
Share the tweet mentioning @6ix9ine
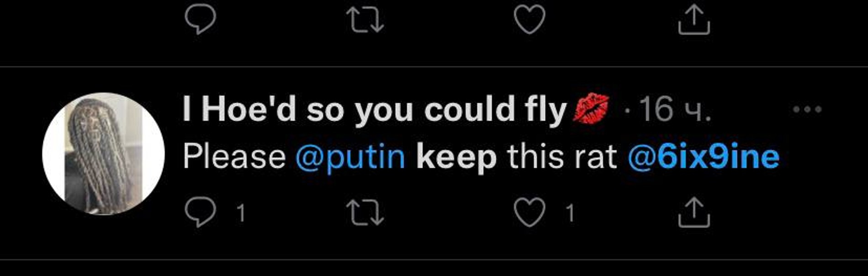pos(693,212)
